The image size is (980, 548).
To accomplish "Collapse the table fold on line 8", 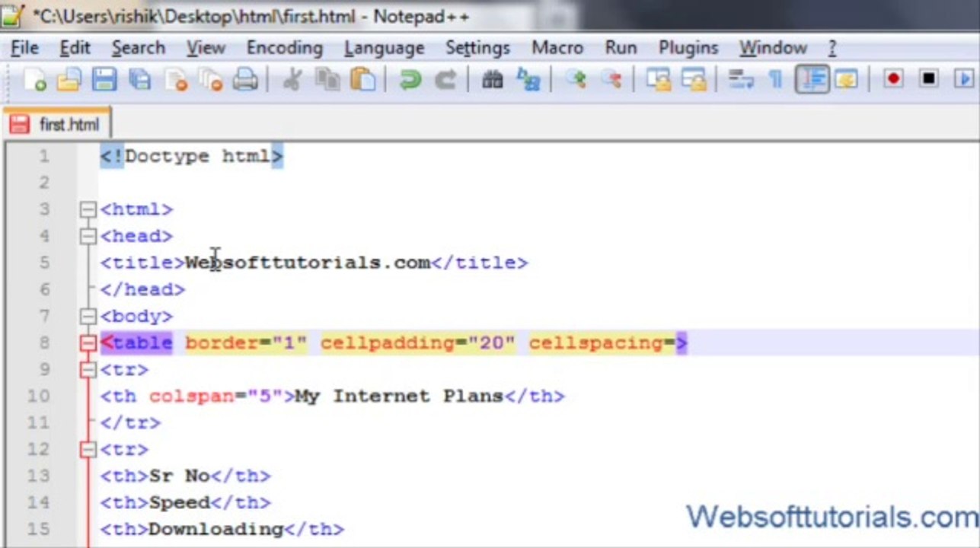I will tap(88, 342).
